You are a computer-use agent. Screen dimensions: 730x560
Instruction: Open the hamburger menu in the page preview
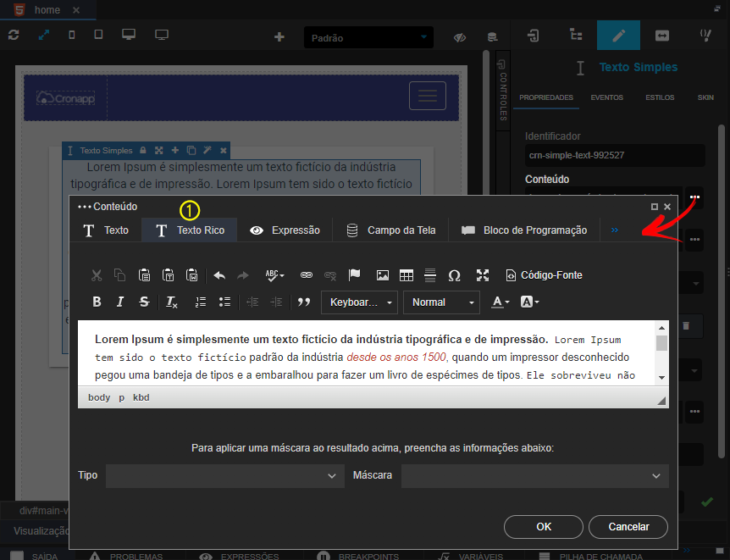pyautogui.click(x=428, y=96)
